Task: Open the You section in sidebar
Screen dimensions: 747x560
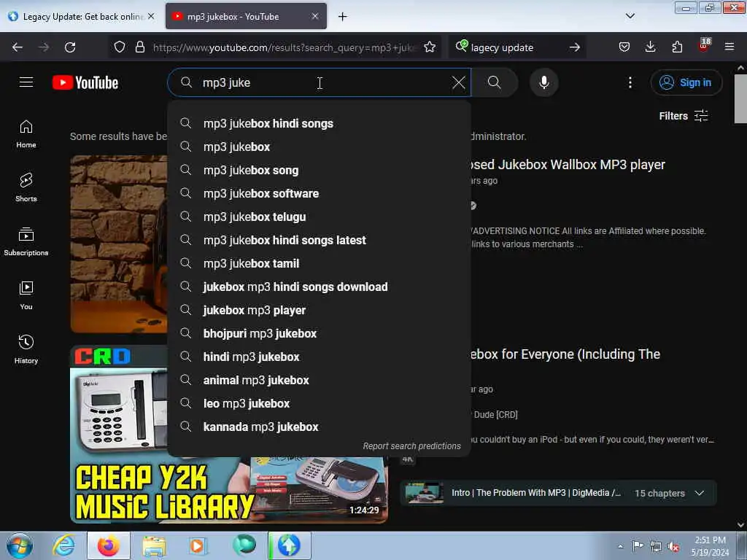Action: pos(26,295)
